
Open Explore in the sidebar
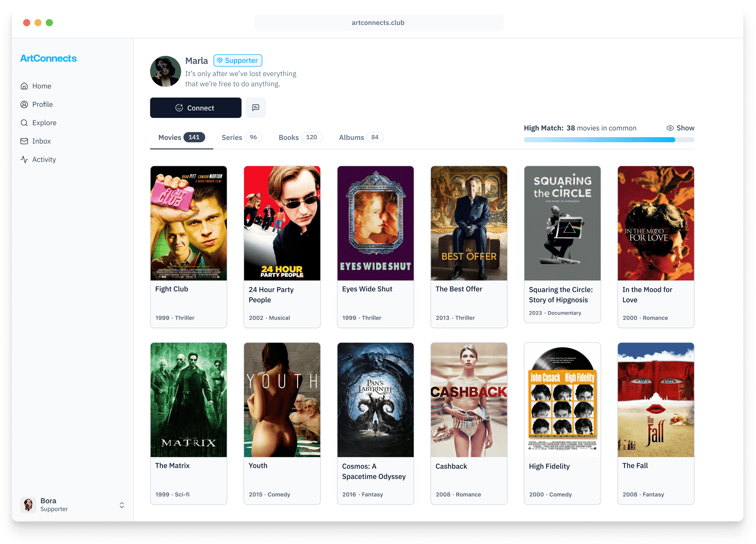[x=39, y=123]
